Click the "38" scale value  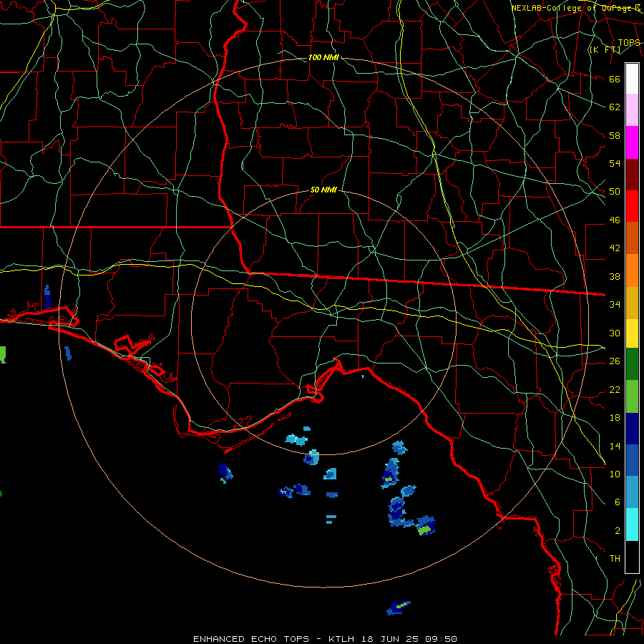coord(615,276)
